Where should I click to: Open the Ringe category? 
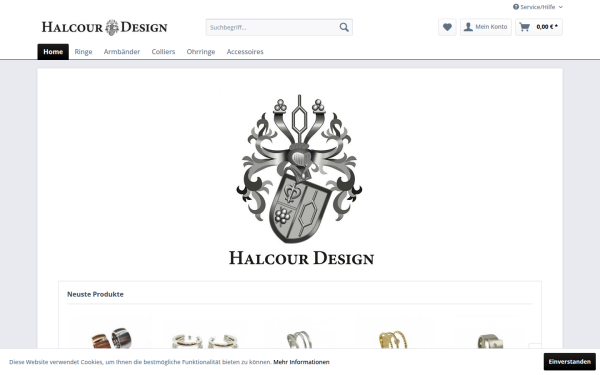(83, 52)
